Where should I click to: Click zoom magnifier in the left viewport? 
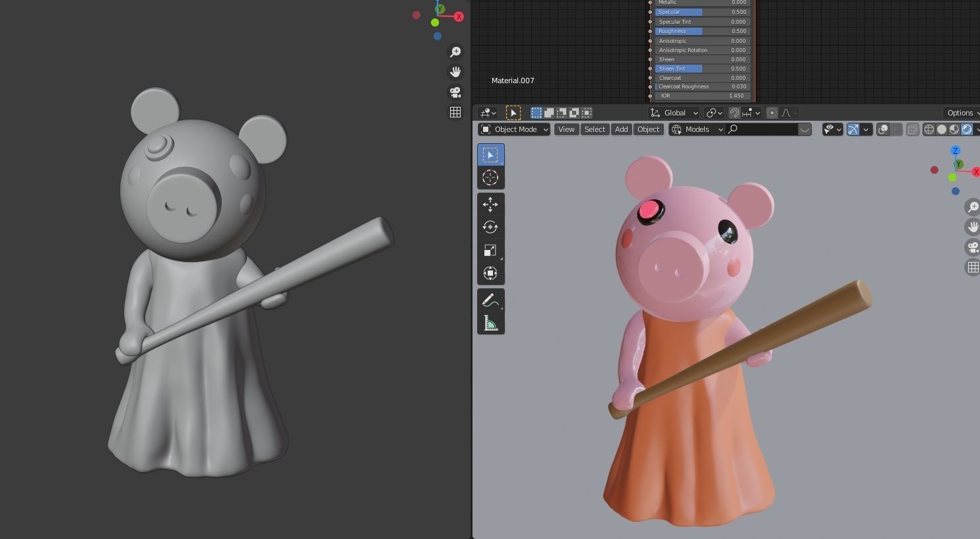point(455,52)
